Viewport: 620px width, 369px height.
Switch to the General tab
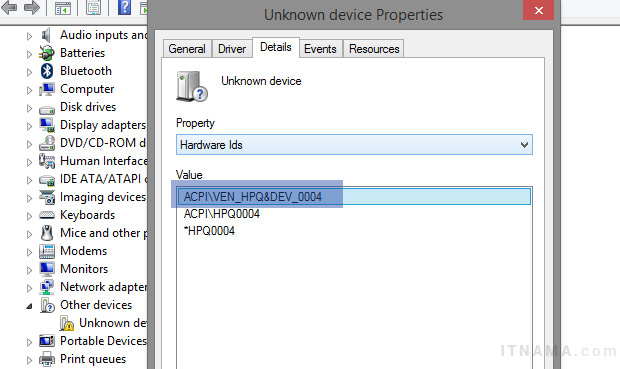(187, 49)
